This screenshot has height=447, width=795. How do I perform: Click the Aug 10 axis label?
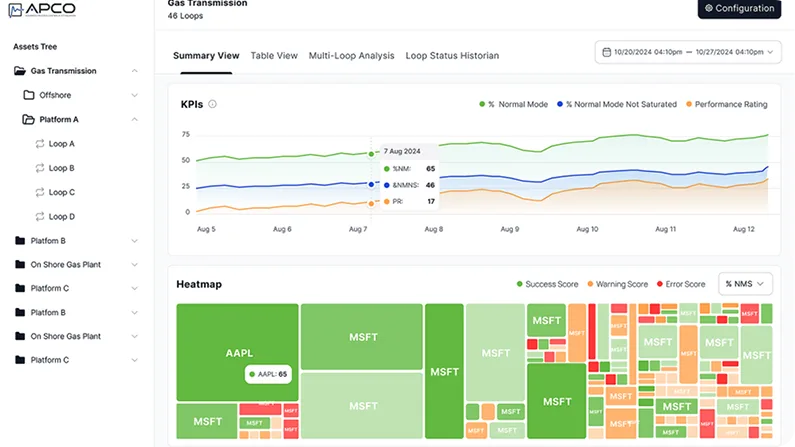coord(587,229)
